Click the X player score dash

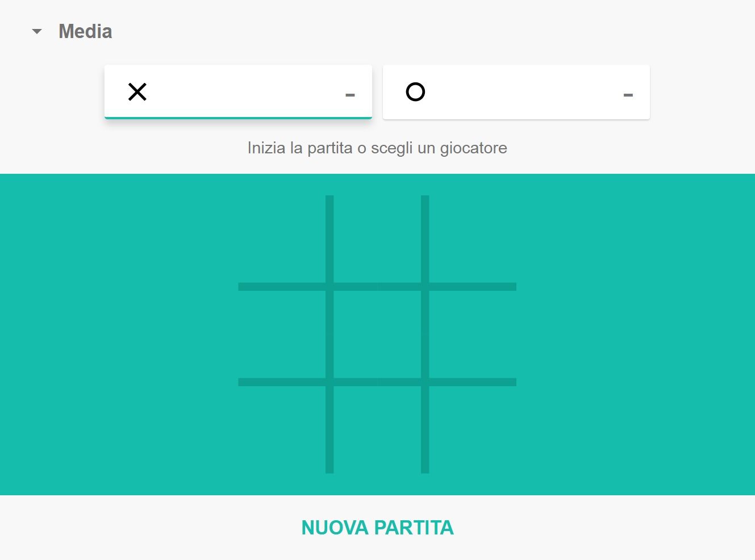[x=350, y=95]
